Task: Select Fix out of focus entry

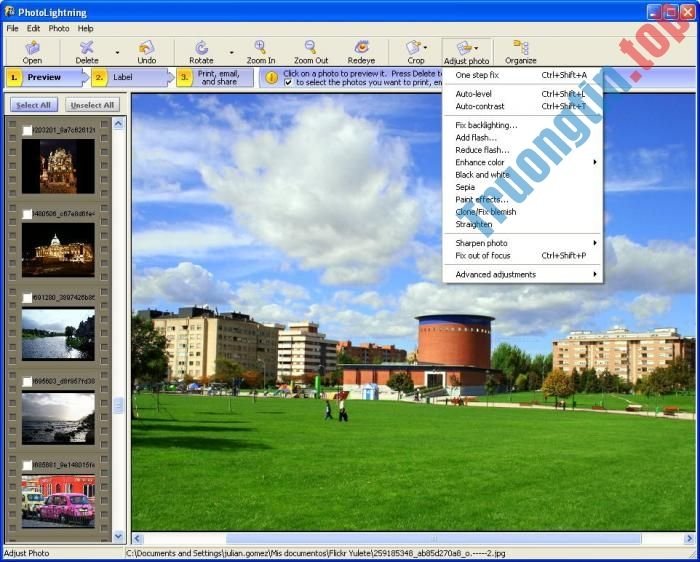Action: (523, 255)
